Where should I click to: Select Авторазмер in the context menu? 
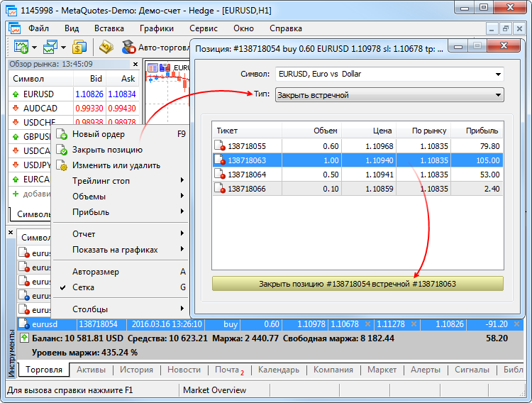click(x=121, y=272)
